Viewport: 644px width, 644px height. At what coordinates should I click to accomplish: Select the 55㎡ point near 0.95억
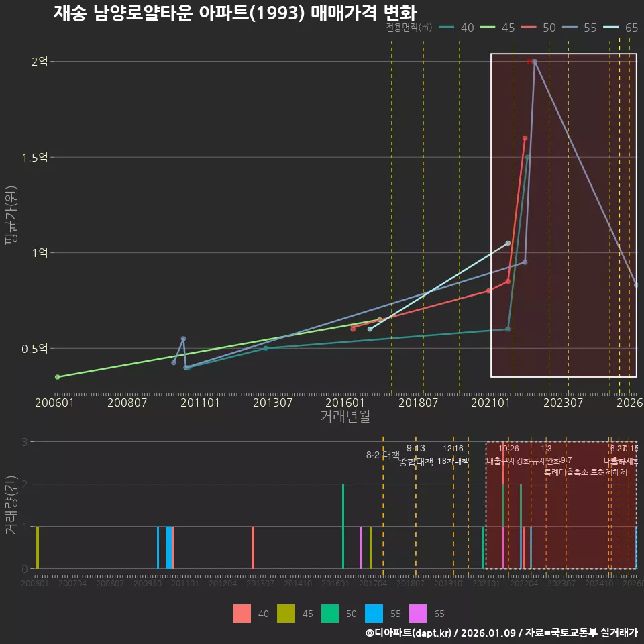pos(525,262)
